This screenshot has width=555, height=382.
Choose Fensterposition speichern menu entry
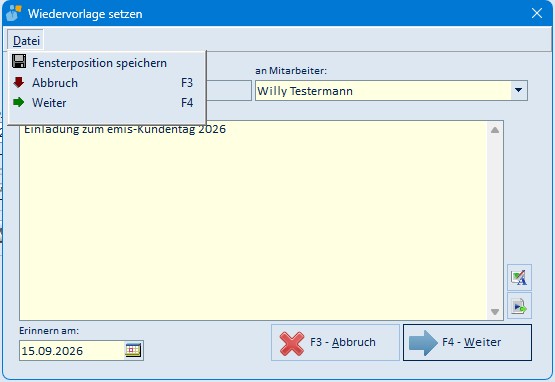point(107,63)
